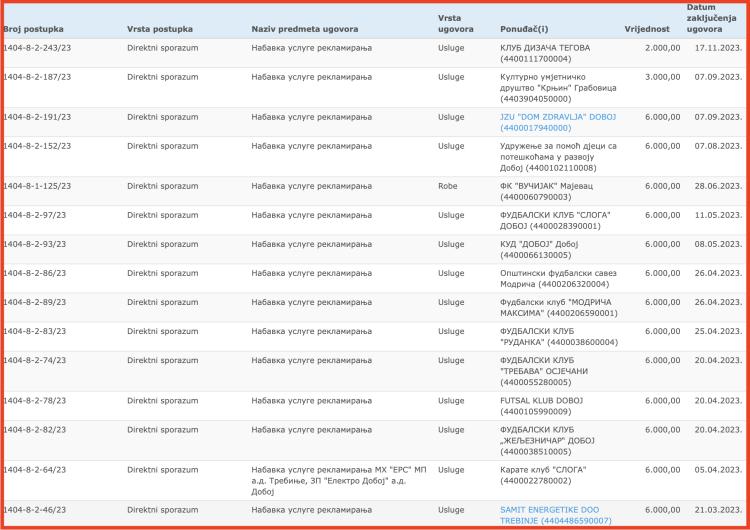The image size is (750, 530).
Task: Click bidder ФУДБАЛСКИ КЛУБ "РУДАНКА"
Action: [559, 337]
